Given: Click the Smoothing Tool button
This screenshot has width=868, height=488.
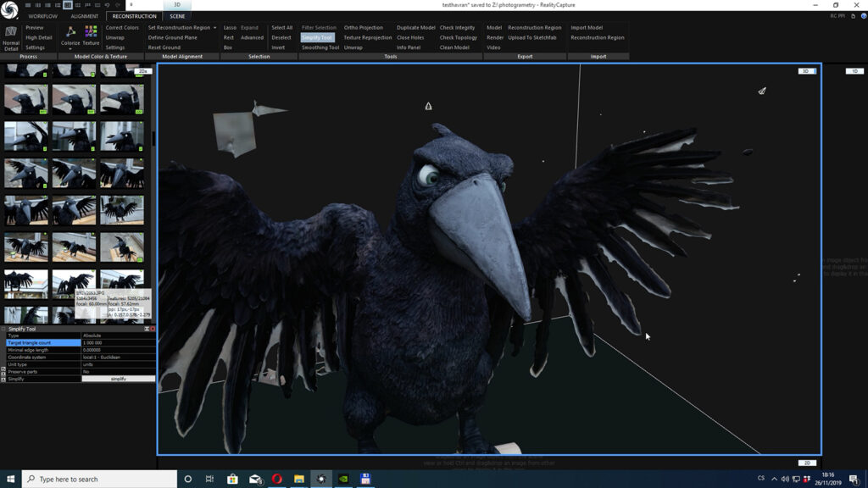Looking at the screenshot, I should (x=320, y=47).
